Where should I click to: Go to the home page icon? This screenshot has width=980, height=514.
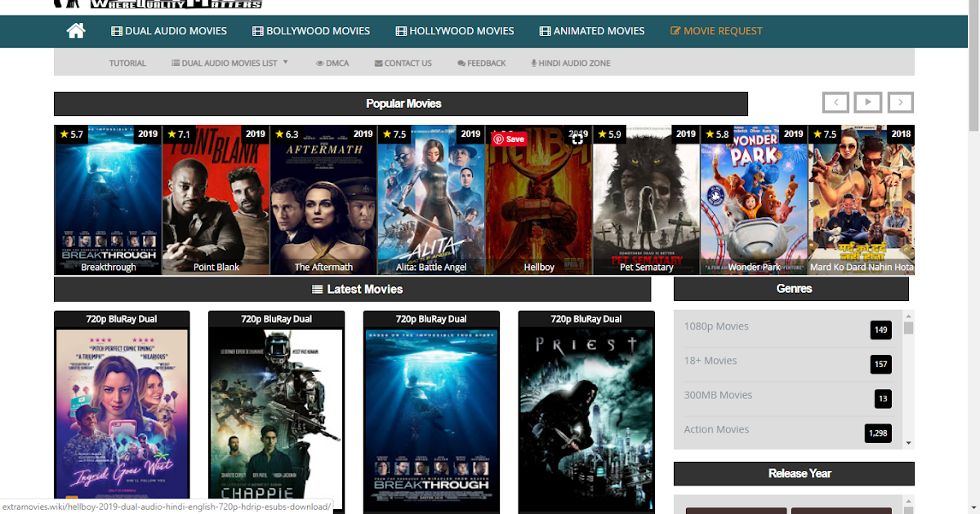[x=76, y=31]
